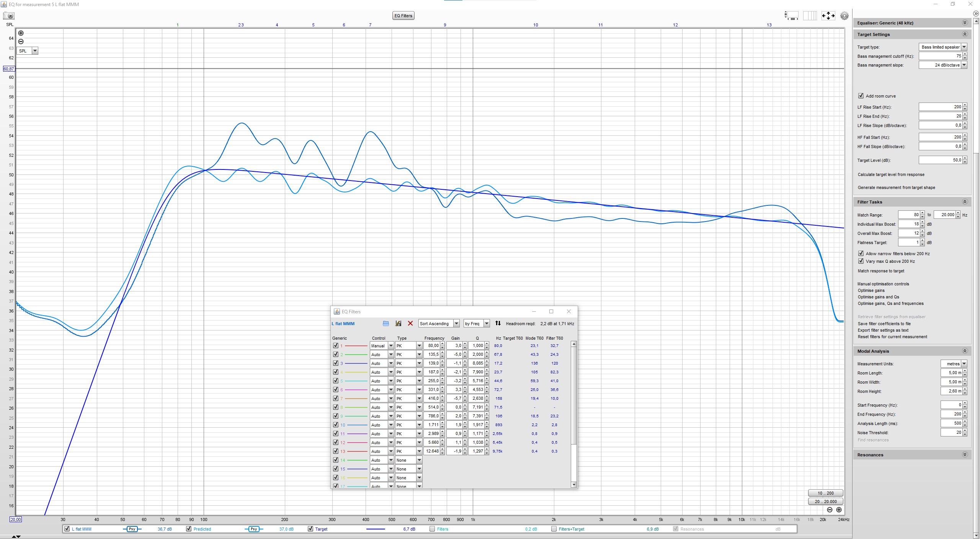Click LF Rise Start input field
This screenshot has width=980, height=539.
tap(940, 107)
